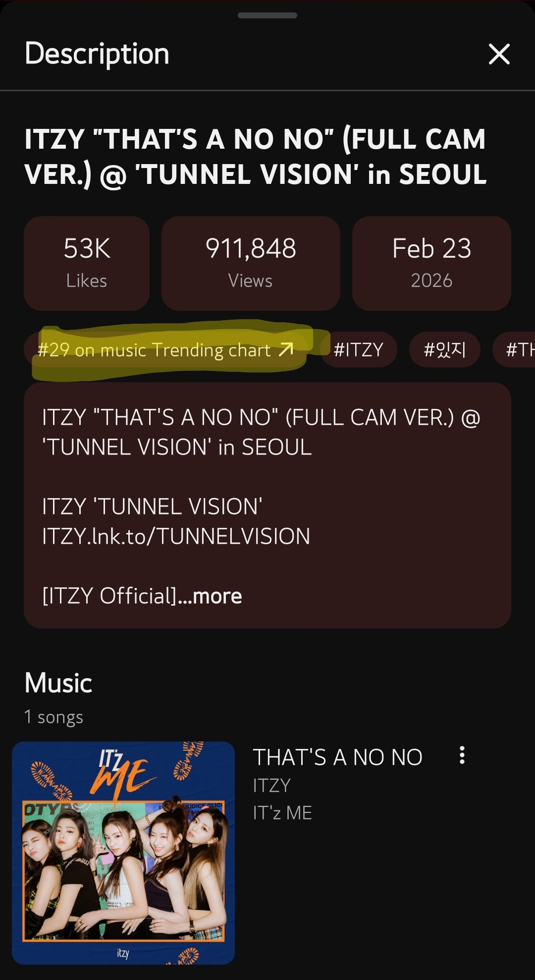
Task: Click the three-dot menu on THAT'S A NO NO
Action: [463, 755]
